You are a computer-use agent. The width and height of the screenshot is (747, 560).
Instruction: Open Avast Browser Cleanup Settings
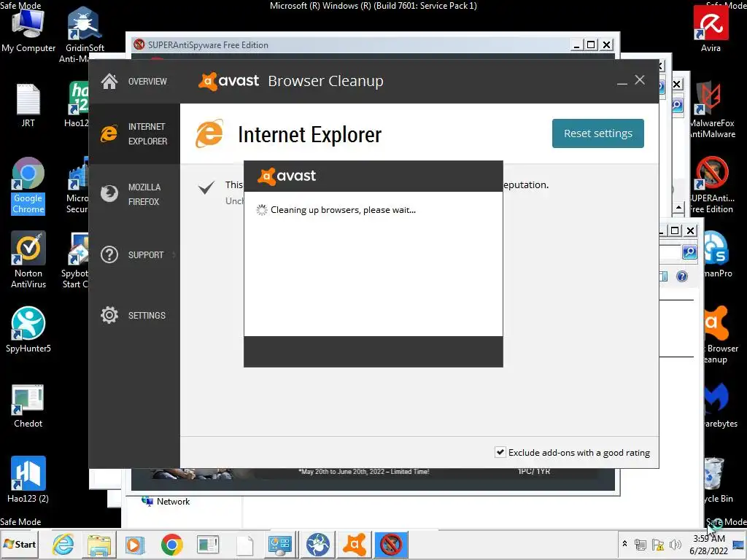[x=135, y=315]
